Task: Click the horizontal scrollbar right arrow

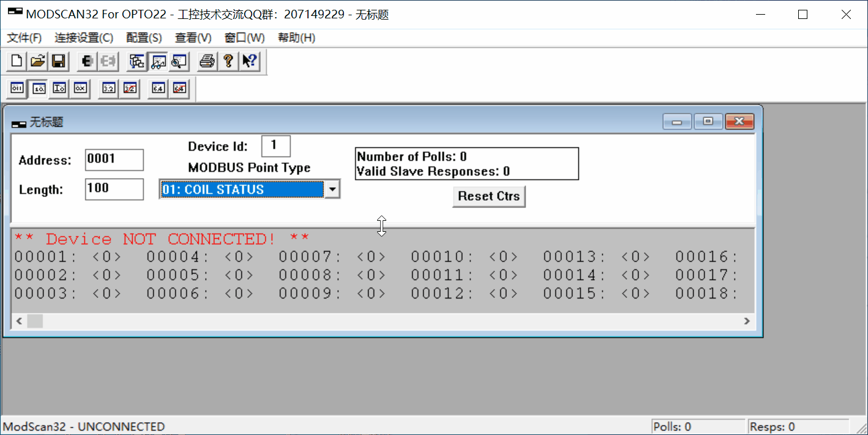Action: pos(747,321)
